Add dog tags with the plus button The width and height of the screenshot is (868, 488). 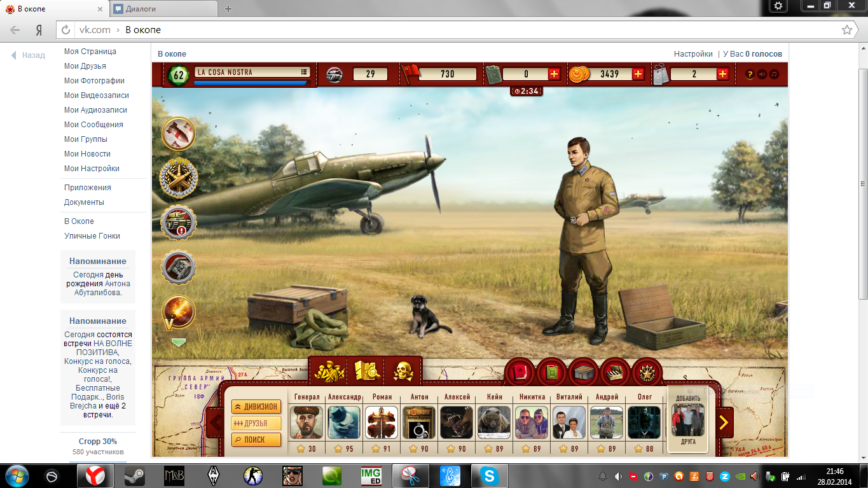pyautogui.click(x=722, y=74)
